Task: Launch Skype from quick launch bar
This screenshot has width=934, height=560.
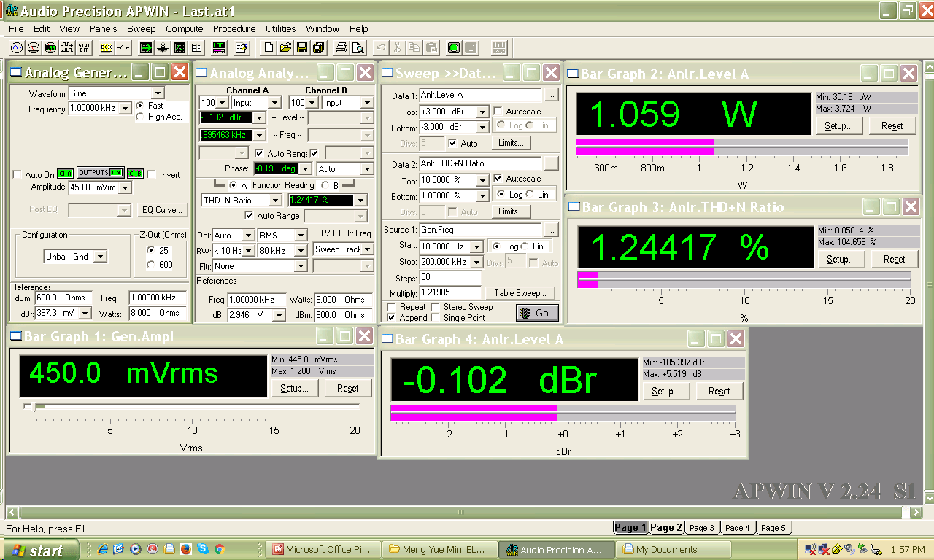Action: pos(202,548)
